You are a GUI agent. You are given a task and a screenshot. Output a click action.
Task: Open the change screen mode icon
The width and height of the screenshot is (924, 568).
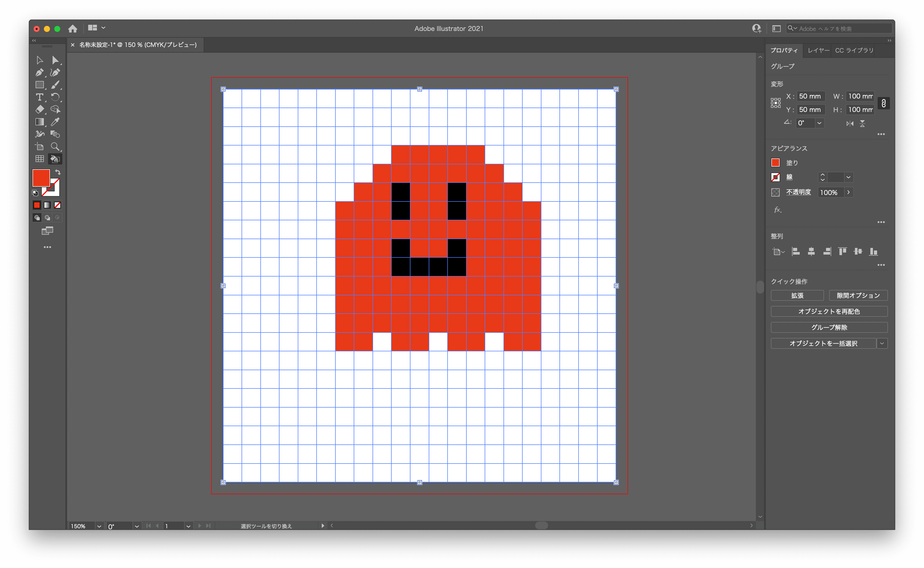47,231
